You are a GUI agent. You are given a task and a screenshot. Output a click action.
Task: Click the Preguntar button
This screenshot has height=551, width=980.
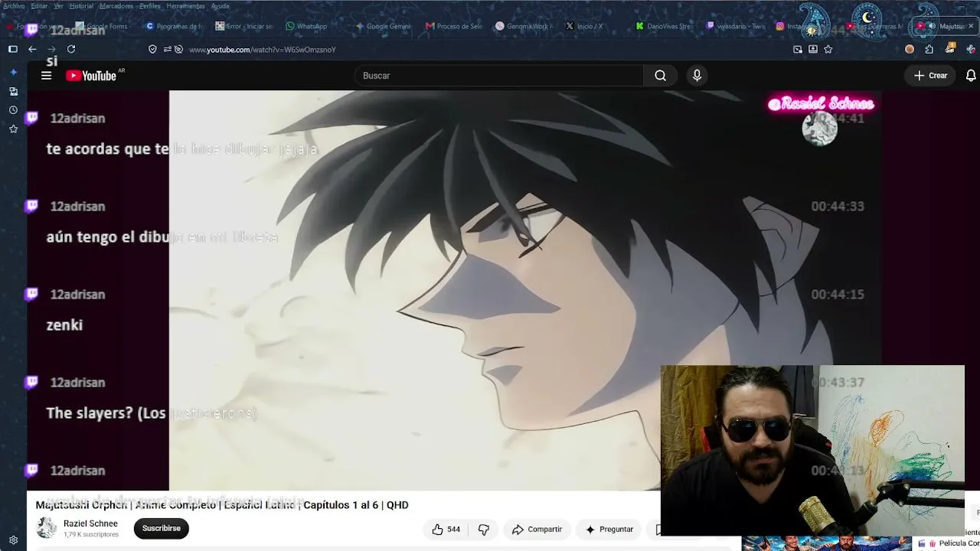[x=609, y=530]
